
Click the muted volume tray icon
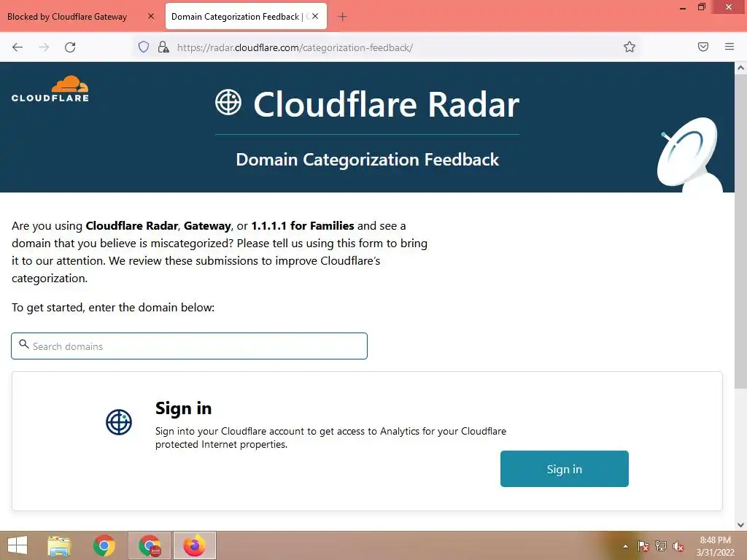(x=678, y=546)
